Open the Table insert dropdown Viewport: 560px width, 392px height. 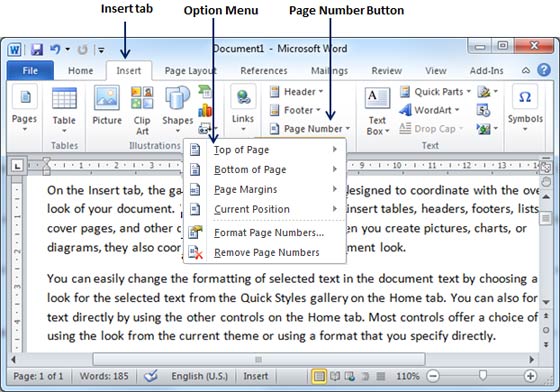64,110
